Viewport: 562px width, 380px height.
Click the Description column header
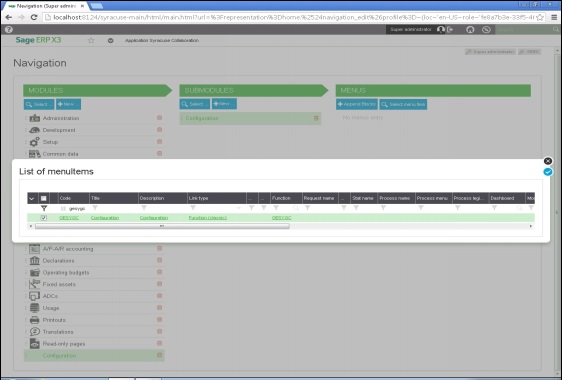coord(163,198)
